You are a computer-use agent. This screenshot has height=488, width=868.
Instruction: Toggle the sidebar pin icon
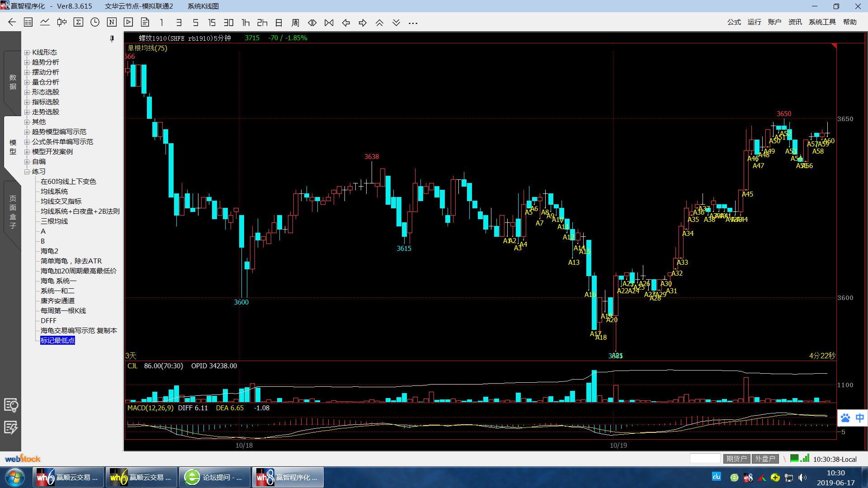[x=112, y=39]
